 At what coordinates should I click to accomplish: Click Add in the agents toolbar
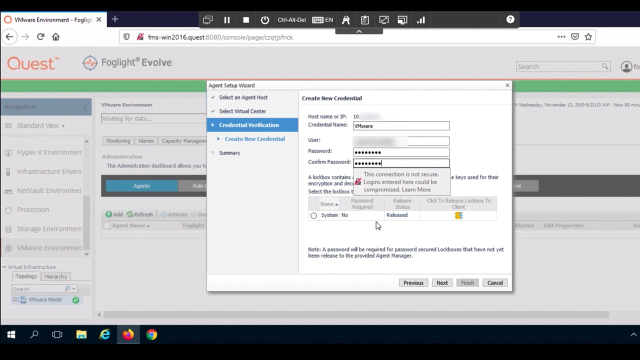(114, 214)
